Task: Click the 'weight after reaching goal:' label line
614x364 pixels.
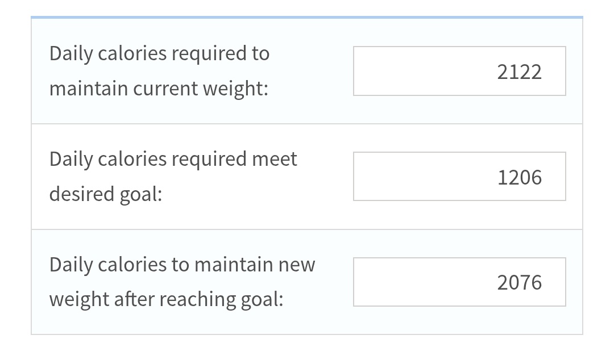Action: pyautogui.click(x=166, y=299)
